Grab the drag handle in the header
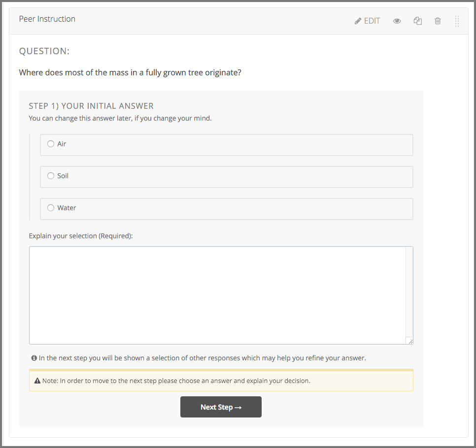476x448 pixels. pos(457,21)
